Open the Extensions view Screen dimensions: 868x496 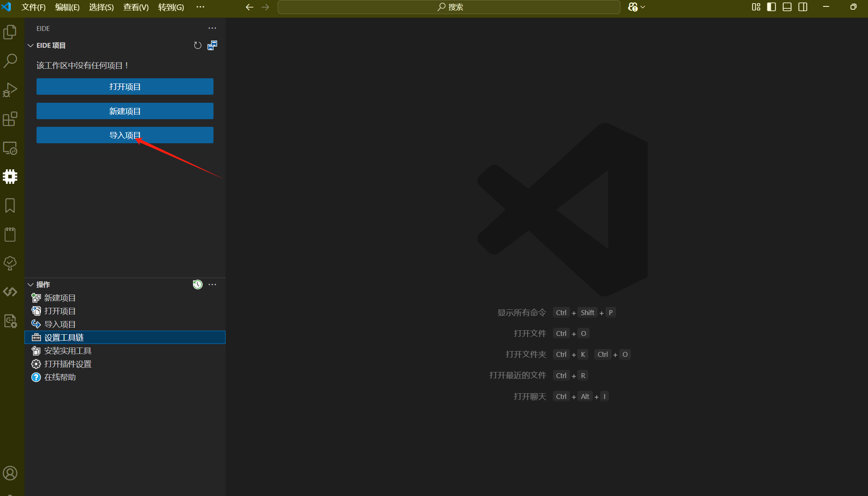pyautogui.click(x=10, y=119)
